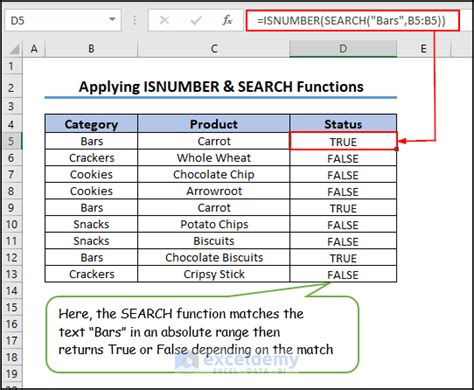474x390 pixels.
Task: Select the 'Potato Chips' product cell
Action: pos(214,224)
